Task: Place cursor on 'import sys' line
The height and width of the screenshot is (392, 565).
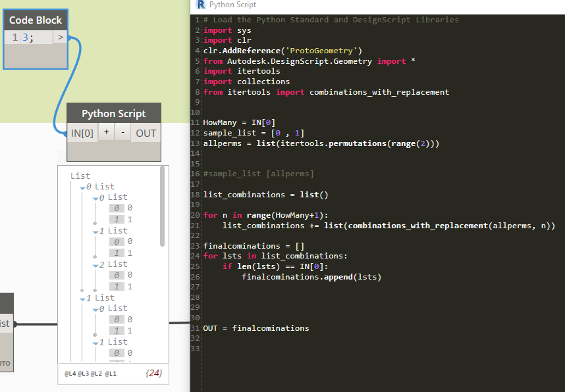Action: click(x=227, y=30)
